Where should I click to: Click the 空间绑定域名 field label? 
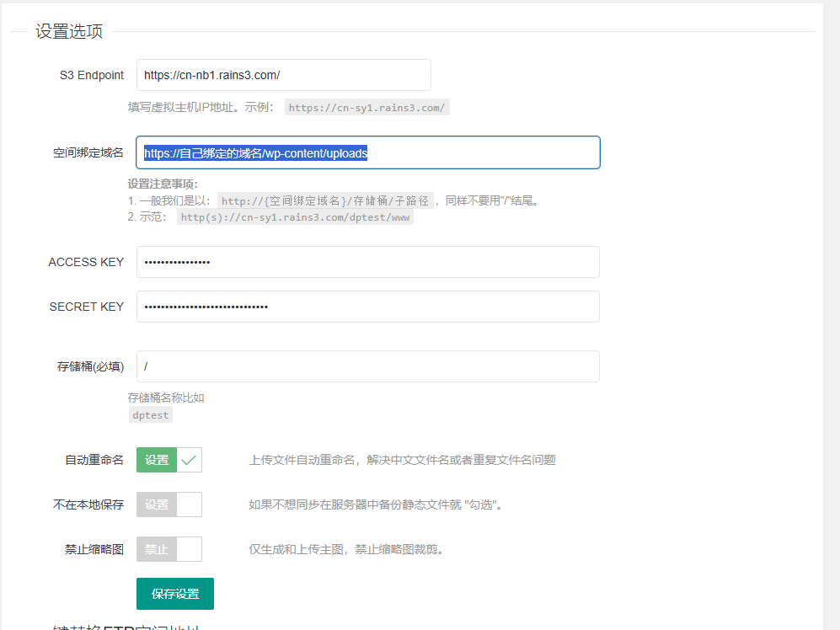pos(88,153)
